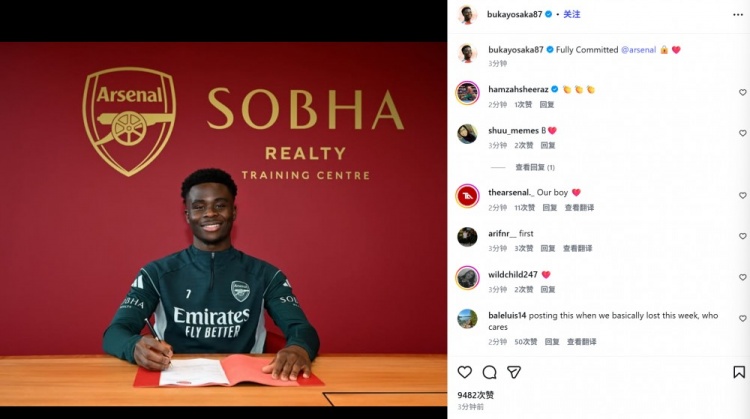This screenshot has width=750, height=419.
Task: Like baleluis14 comment heart
Action: 742,318
